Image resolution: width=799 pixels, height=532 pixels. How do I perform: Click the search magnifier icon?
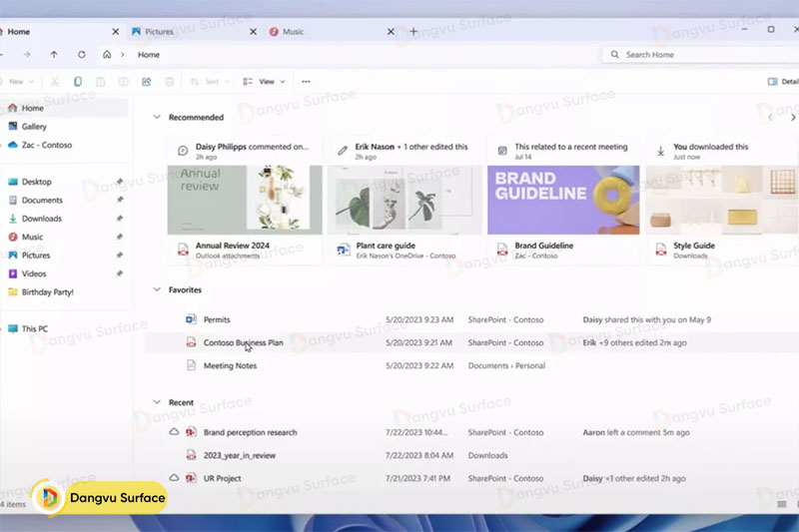[x=614, y=55]
